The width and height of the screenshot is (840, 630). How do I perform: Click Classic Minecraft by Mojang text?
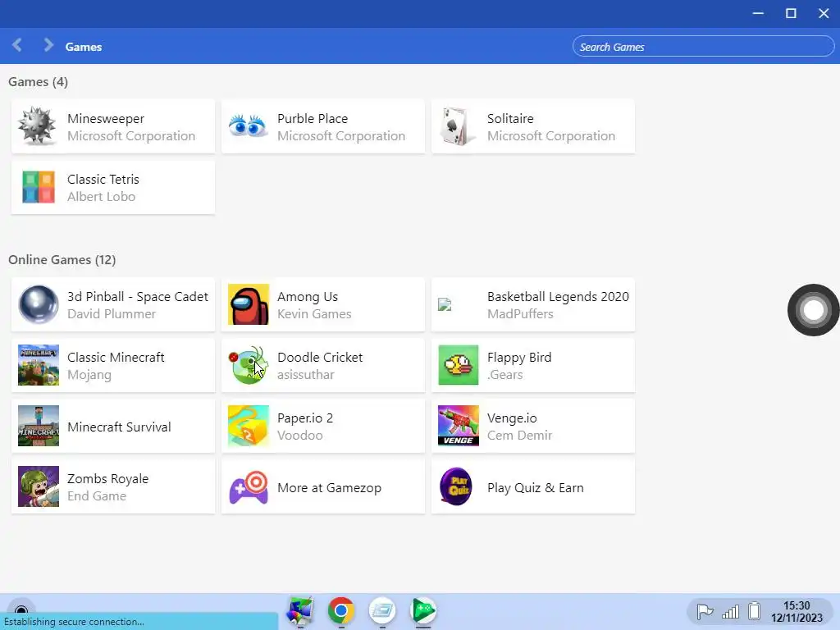[x=116, y=366]
